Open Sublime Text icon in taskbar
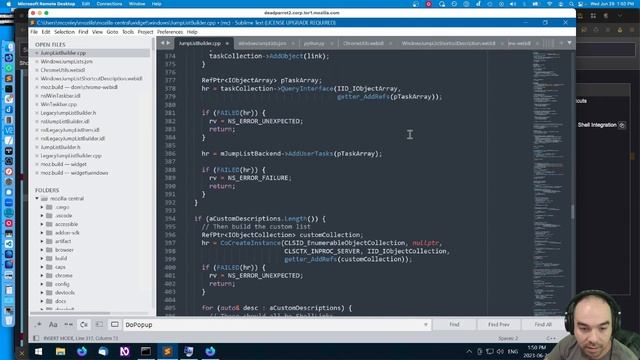The width and height of the screenshot is (640, 360). coord(167,351)
